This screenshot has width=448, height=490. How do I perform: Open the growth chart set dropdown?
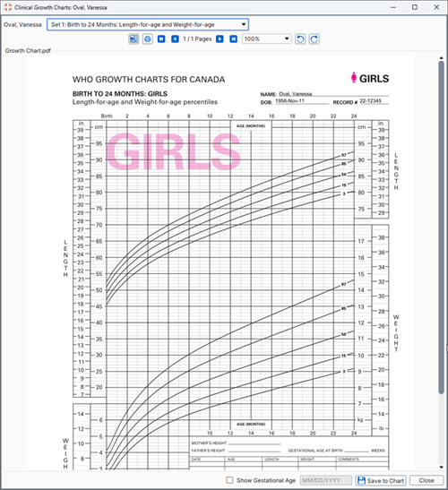click(148, 24)
